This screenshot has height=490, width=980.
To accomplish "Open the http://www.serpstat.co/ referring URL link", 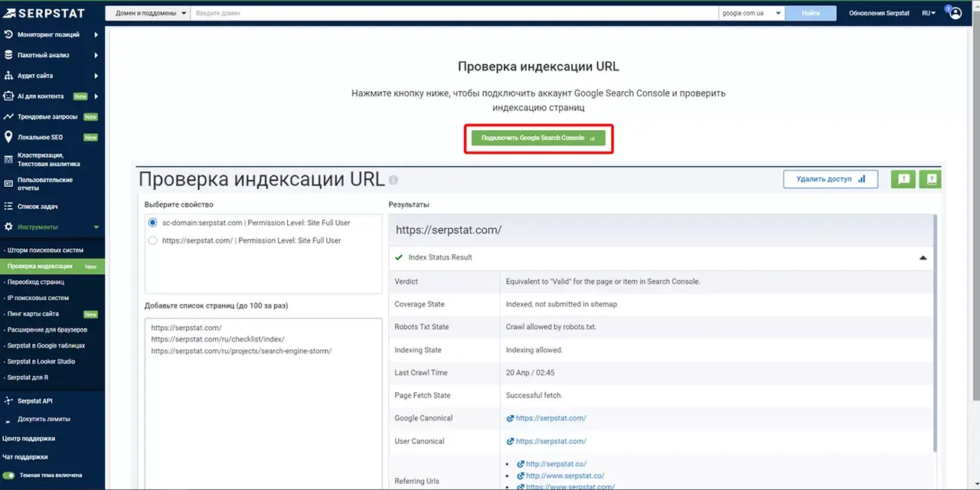I will pos(565,475).
